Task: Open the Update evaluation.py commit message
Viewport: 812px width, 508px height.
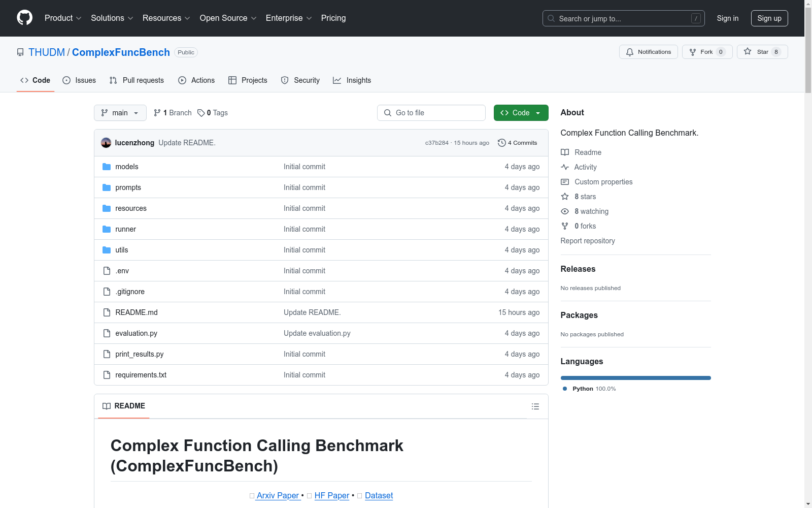Action: pos(317,333)
